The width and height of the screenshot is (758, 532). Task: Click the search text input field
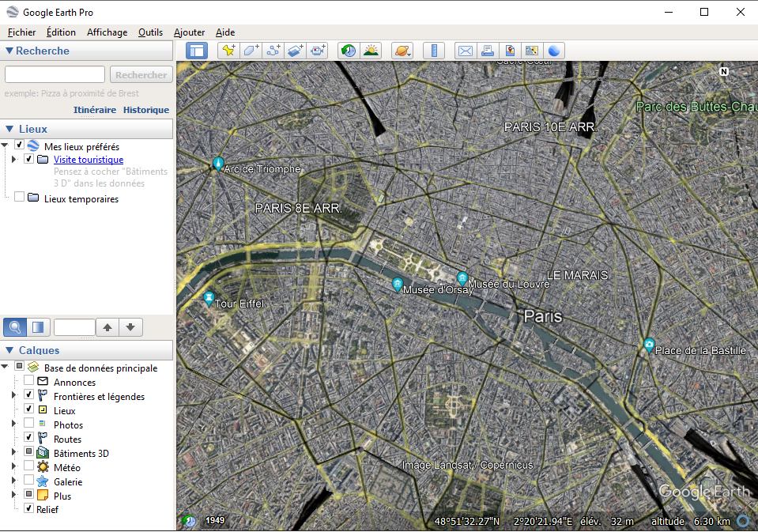coord(55,74)
